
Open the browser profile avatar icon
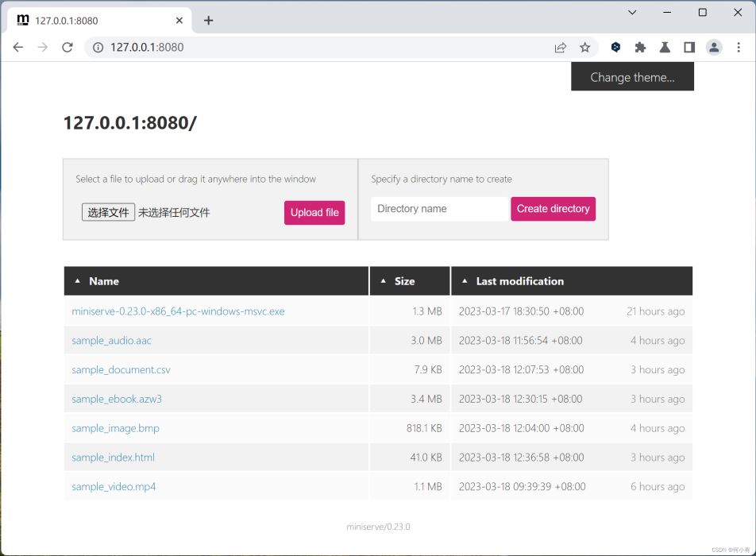(714, 48)
